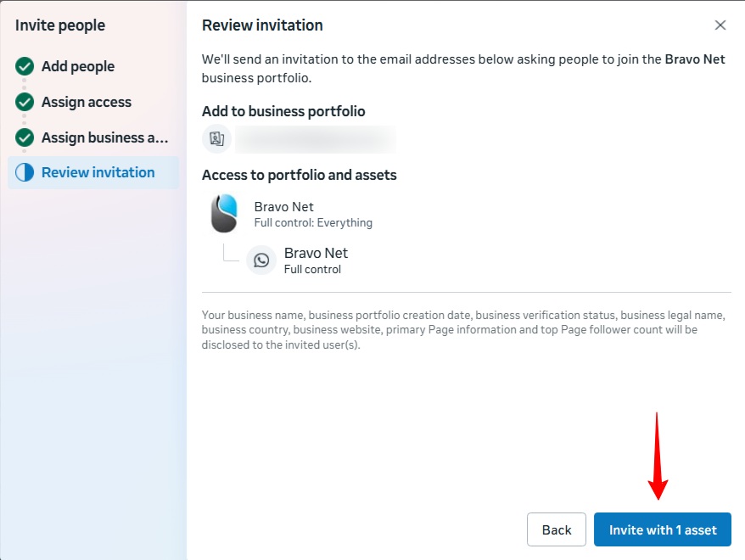
Task: Click the half-filled circle icon beside Review invitation
Action: click(x=25, y=172)
